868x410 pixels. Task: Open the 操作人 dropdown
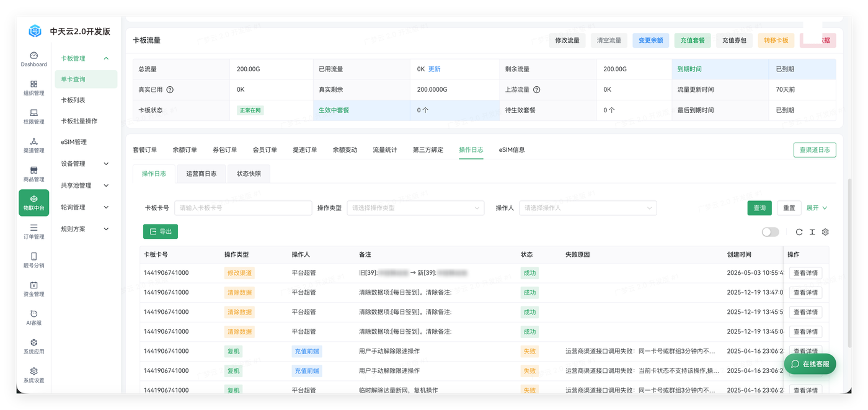[588, 208]
